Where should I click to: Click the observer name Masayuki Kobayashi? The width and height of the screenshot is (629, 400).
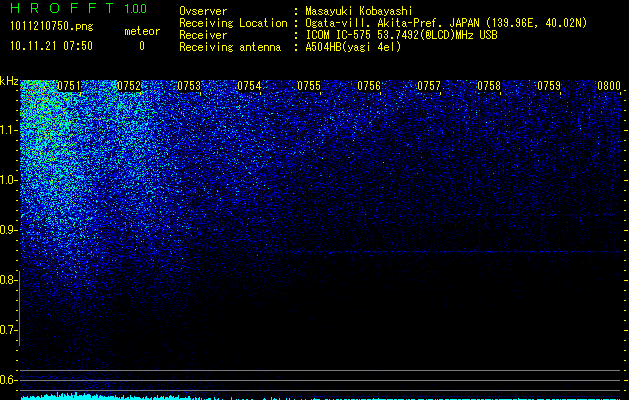point(359,11)
